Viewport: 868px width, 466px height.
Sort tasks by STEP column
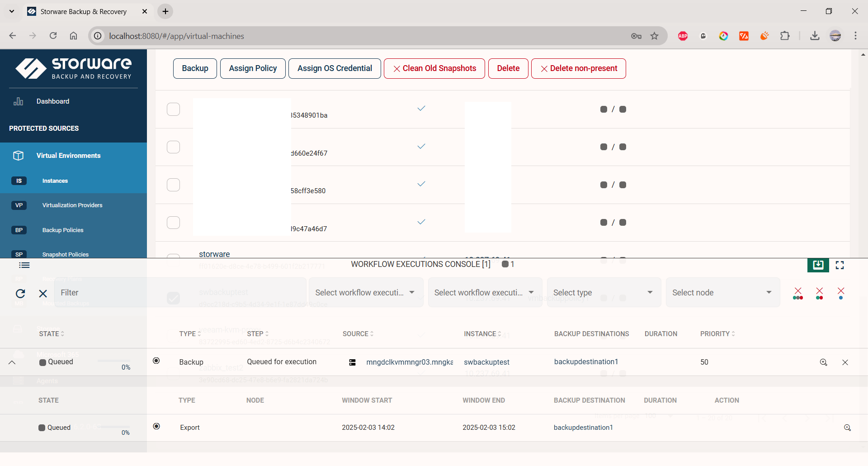[258, 334]
